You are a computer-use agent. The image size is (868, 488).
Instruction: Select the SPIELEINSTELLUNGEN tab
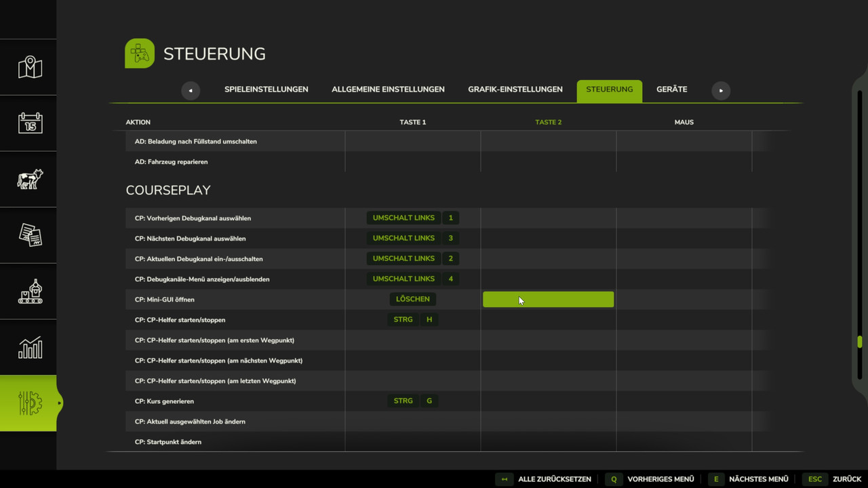click(x=266, y=89)
